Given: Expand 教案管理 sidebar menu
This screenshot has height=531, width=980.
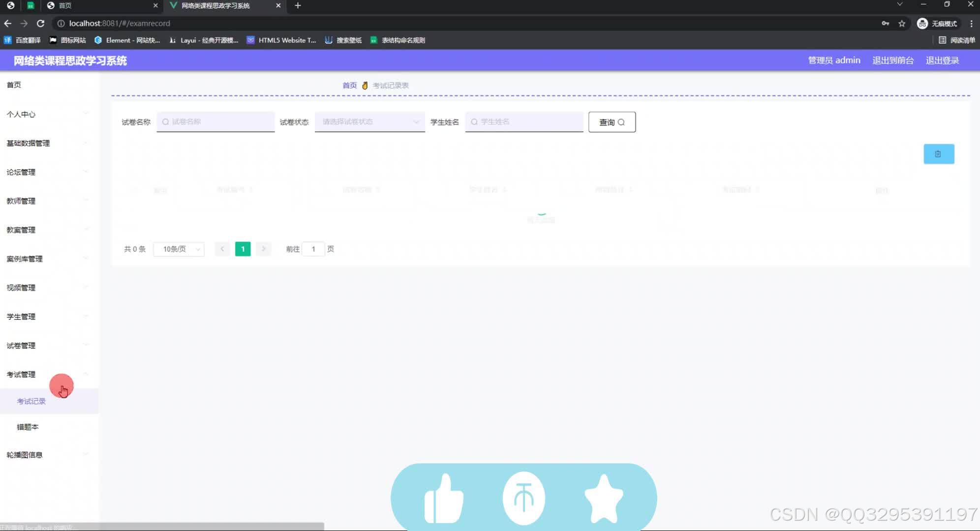Looking at the screenshot, I should click(x=49, y=230).
